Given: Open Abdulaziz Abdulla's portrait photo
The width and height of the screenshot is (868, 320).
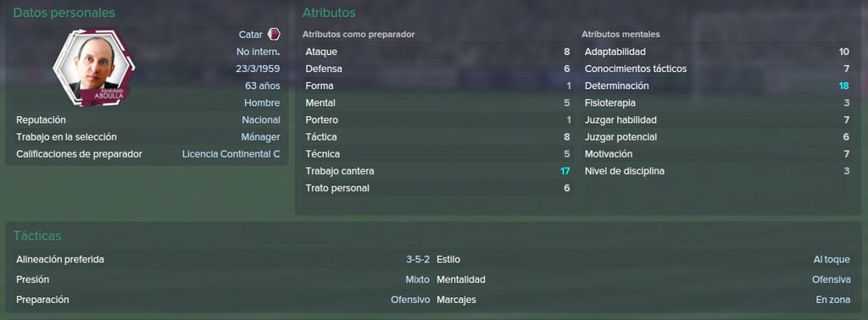Looking at the screenshot, I should pyautogui.click(x=94, y=68).
